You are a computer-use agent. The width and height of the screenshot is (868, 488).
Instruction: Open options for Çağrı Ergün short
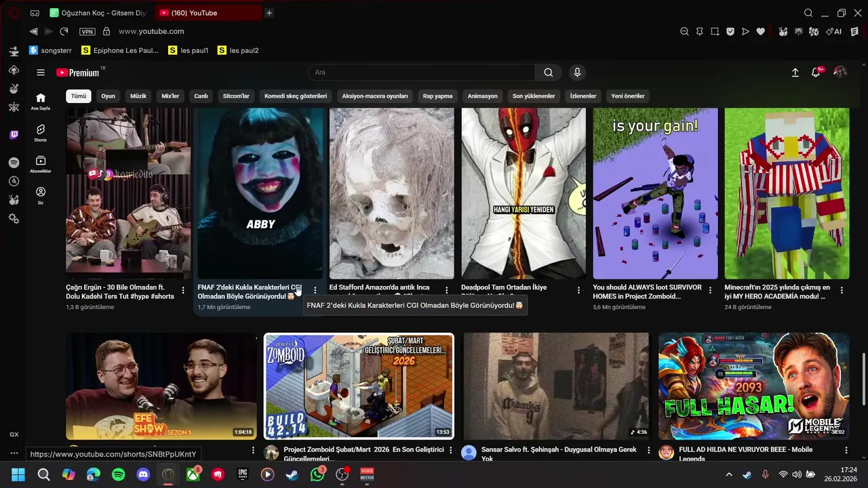click(183, 290)
